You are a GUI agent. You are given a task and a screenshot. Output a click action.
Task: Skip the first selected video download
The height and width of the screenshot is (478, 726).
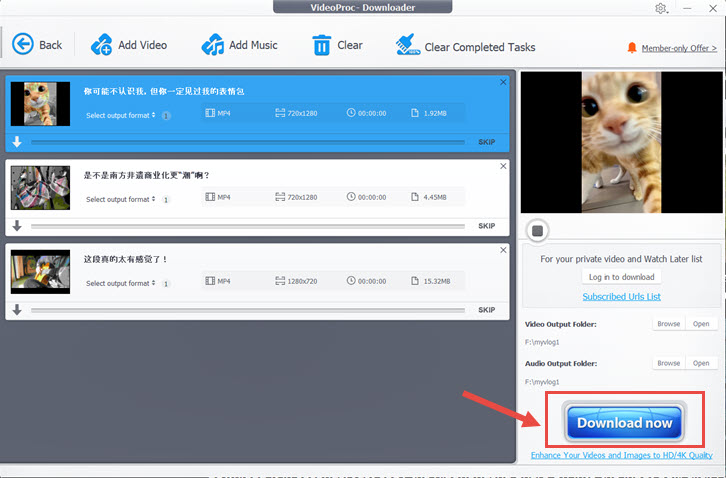click(x=487, y=142)
